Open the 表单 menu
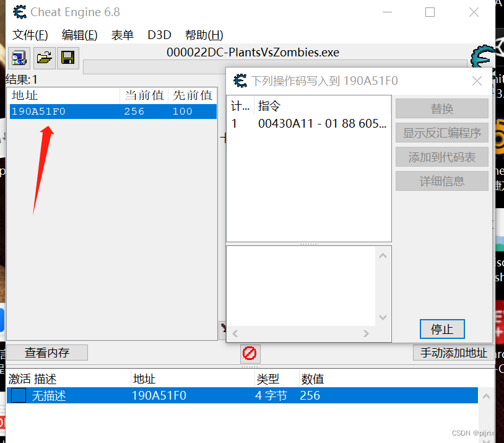The image size is (504, 443). [122, 35]
